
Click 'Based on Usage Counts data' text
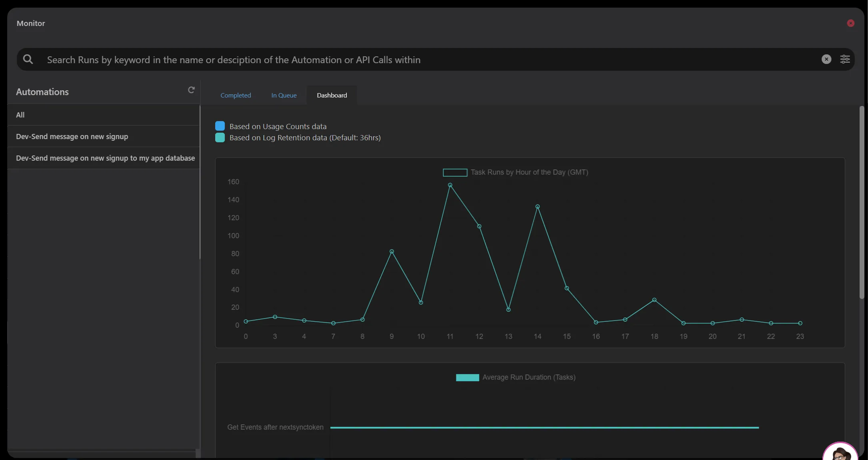point(278,126)
